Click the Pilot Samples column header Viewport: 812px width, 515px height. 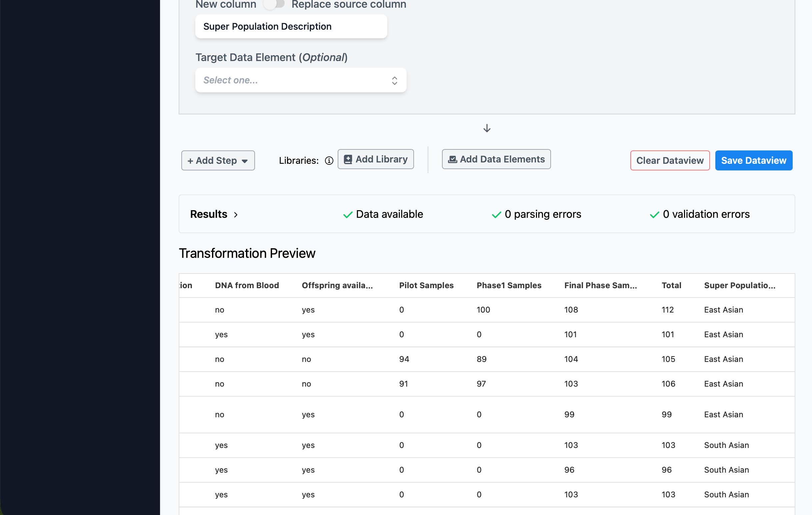coord(426,285)
